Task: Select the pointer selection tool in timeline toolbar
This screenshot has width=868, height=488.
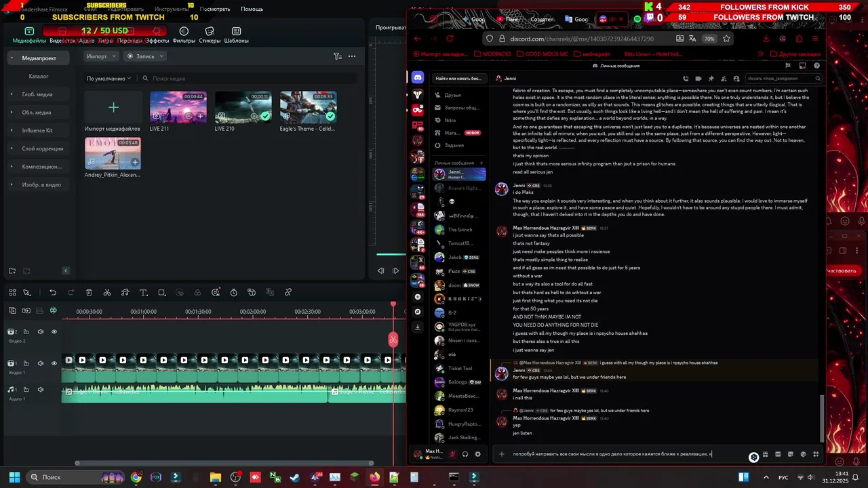Action: coord(27,292)
